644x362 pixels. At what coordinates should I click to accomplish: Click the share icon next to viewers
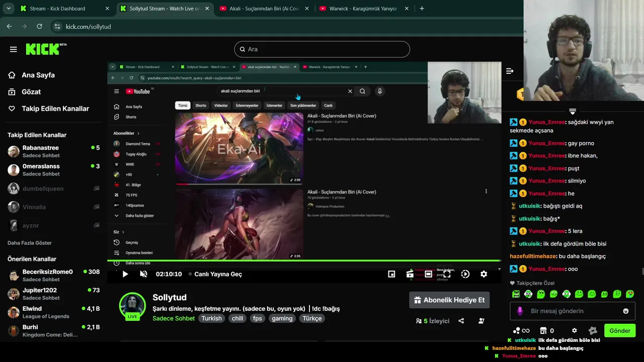(461, 321)
